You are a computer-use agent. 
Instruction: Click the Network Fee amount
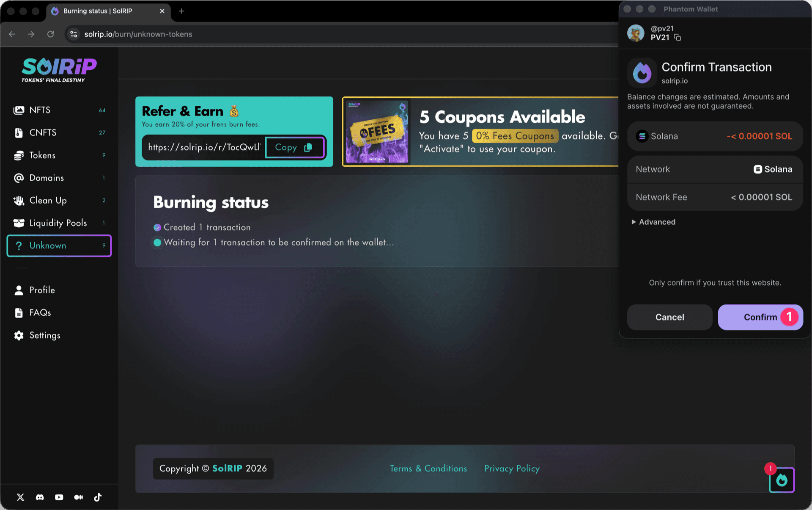[x=761, y=197]
